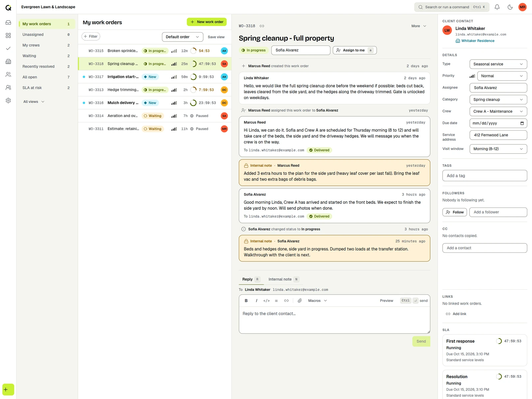Viewport: 532px width, 399px height.
Task: Click the reply message text area
Action: 334,320
